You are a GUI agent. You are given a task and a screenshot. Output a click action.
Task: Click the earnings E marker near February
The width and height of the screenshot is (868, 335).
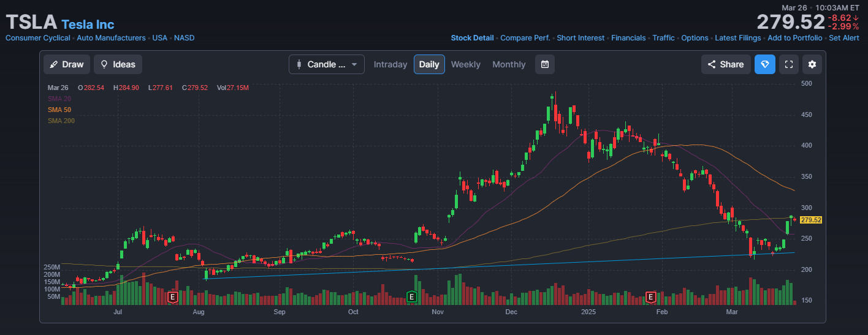pyautogui.click(x=650, y=298)
